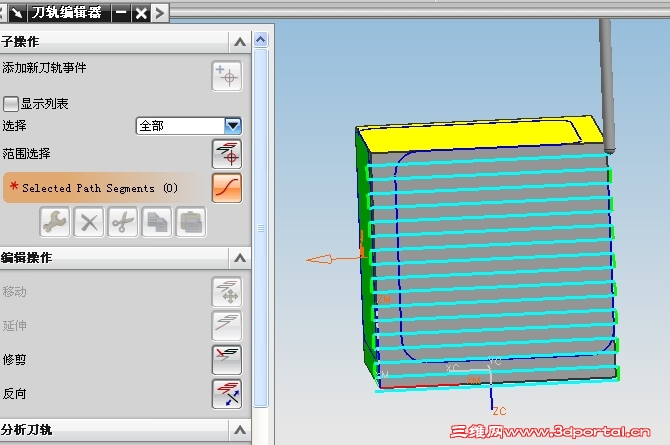Click the 移动 move tool path icon
Image resolution: width=670 pixels, height=445 pixels.
(227, 292)
